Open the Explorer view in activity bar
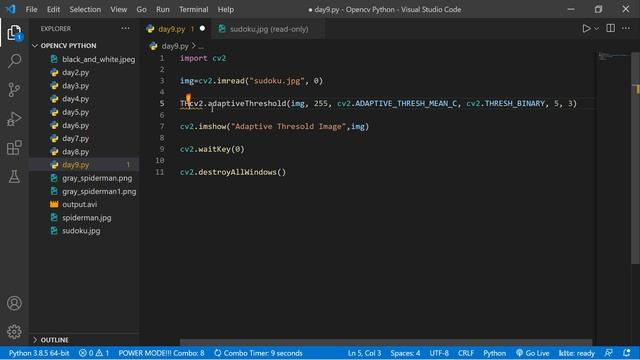Image resolution: width=640 pixels, height=360 pixels. 14,33
